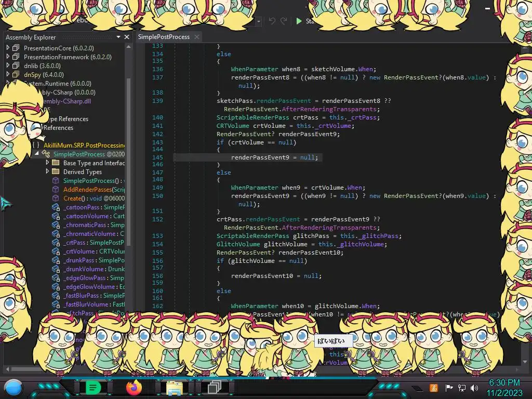Open Firefox from the taskbar

134,387
